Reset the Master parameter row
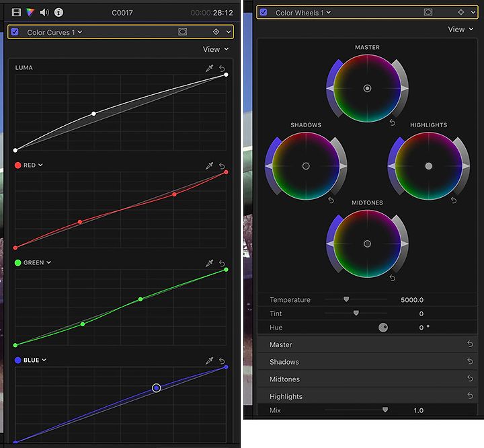This screenshot has height=448, width=484. pos(470,344)
